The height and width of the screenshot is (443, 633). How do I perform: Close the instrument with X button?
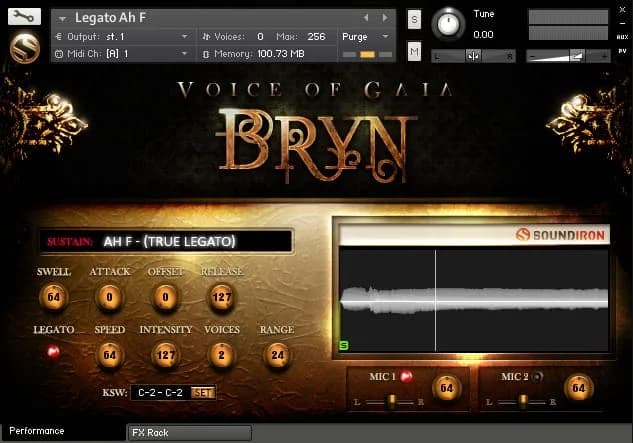[x=623, y=10]
